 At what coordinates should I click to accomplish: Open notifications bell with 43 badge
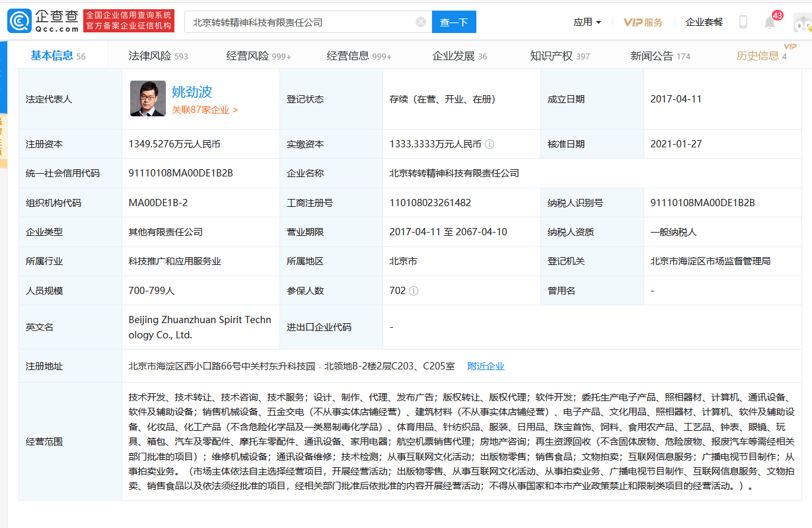click(x=770, y=22)
